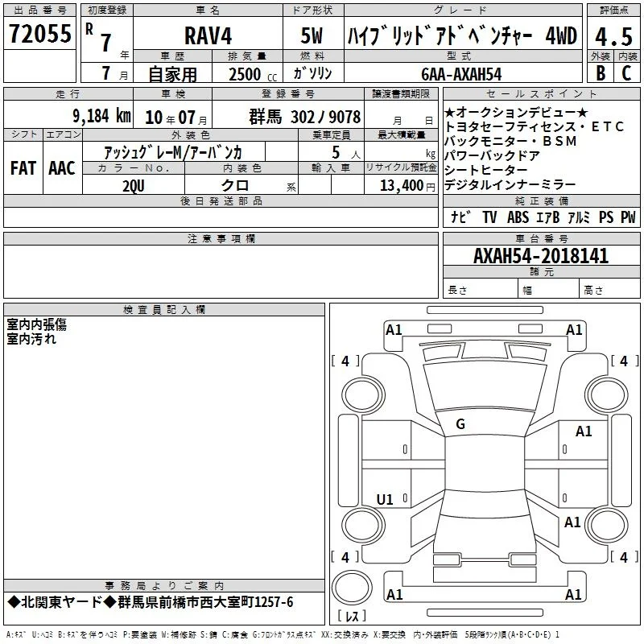Select the トヨタセーフティセンス・ETC line
Viewport: 644px width, 644px height.
[535, 126]
